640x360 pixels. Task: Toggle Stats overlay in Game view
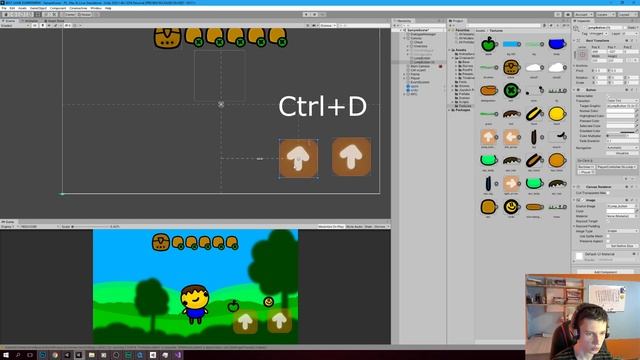368,226
